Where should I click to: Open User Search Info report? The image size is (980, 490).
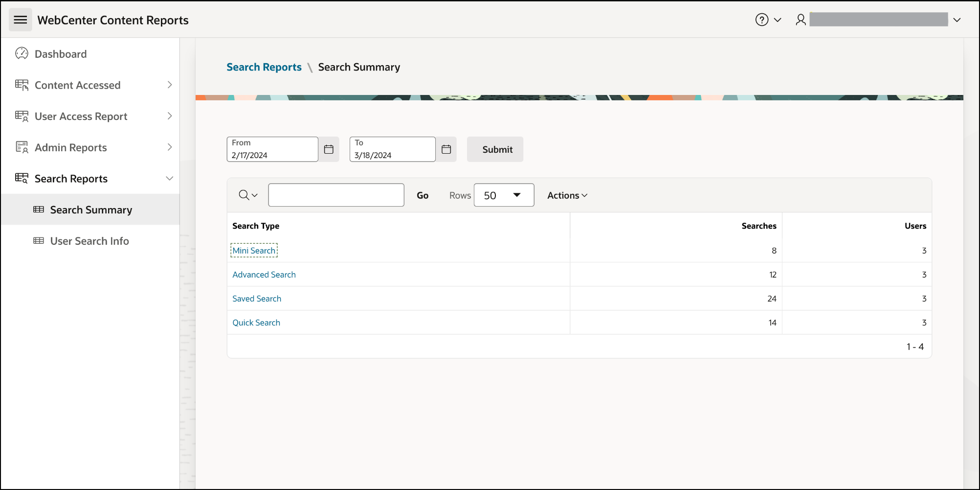click(90, 241)
